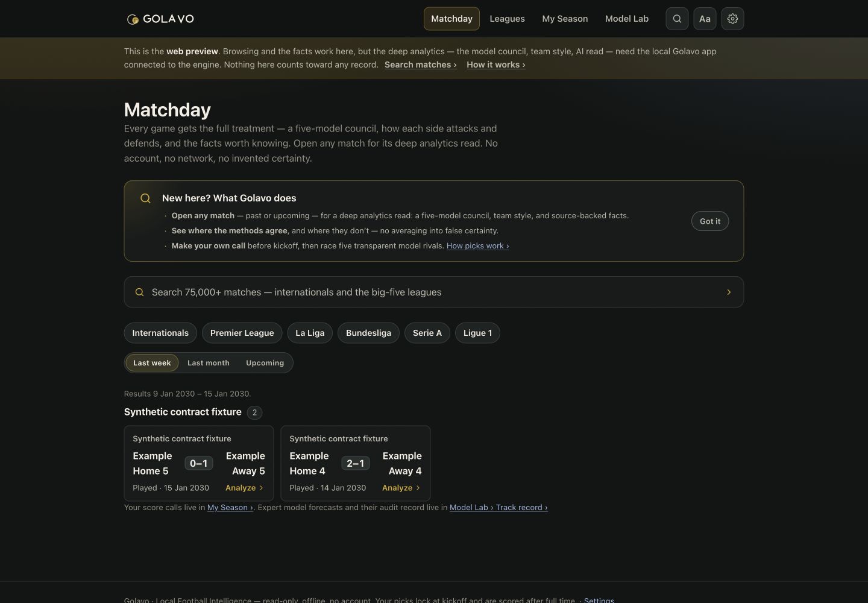Screen dimensions: 868x603
Task: Select the Last week range
Action: click(152, 363)
